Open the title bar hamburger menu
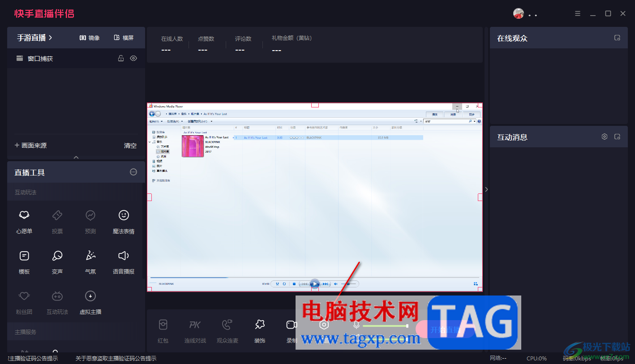This screenshot has height=364, width=635. pyautogui.click(x=578, y=13)
